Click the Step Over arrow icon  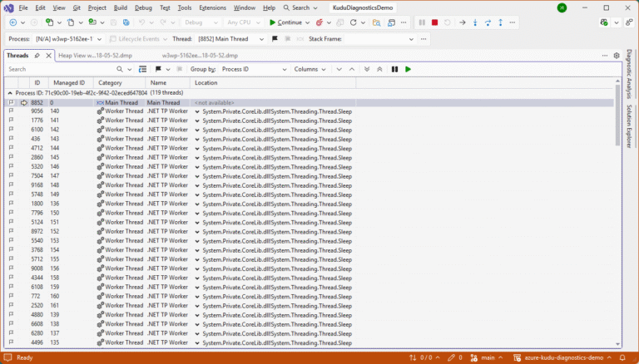[488, 22]
